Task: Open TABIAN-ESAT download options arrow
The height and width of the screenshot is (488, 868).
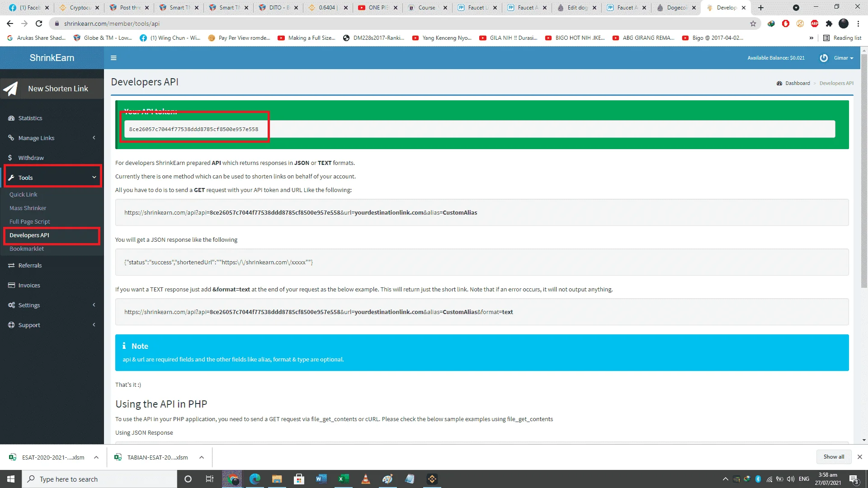Action: tap(202, 457)
